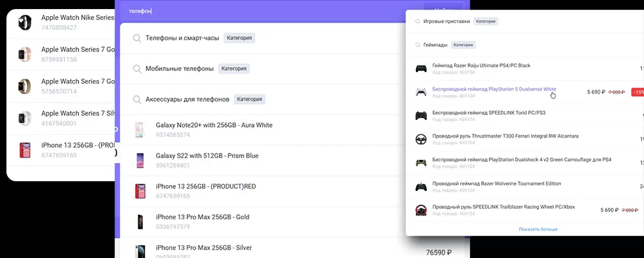Click Проводной геймпад Razer Wolverine Tournament Edition
The image size is (644, 258).
pyautogui.click(x=497, y=184)
